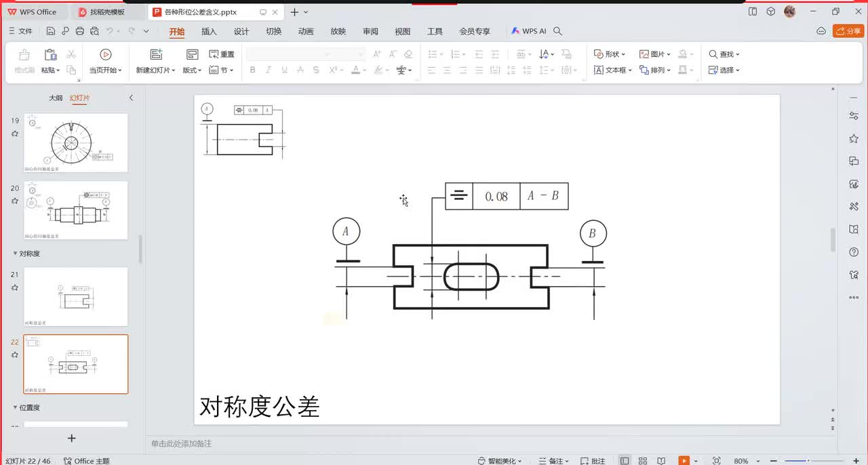Click the Print Preview icon
This screenshot has height=465, width=868.
[x=95, y=31]
